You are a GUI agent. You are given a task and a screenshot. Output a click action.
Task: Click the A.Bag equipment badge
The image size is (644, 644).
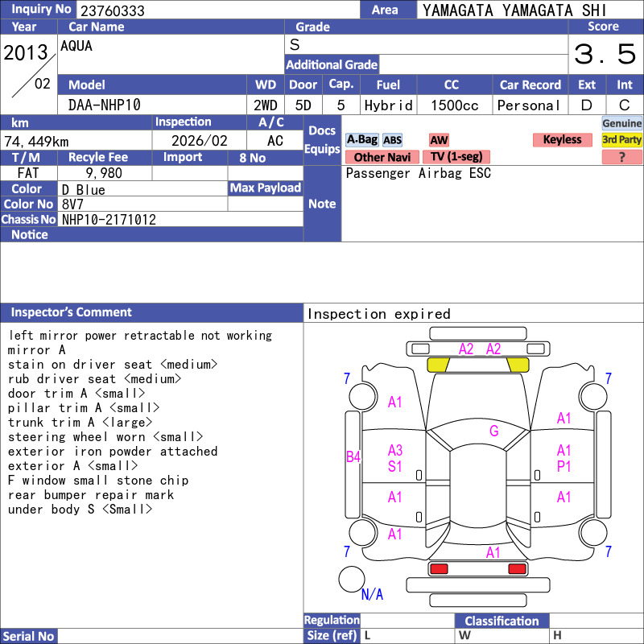tap(361, 140)
